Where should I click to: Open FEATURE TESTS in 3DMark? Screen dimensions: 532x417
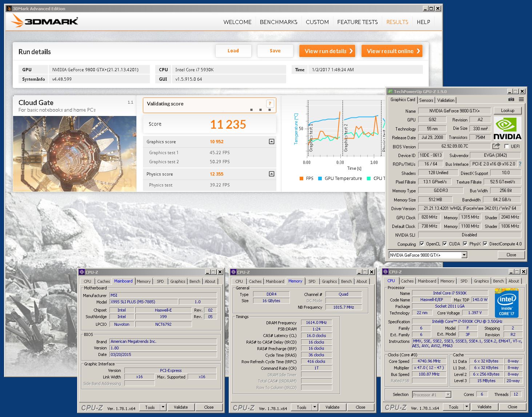pos(357,22)
